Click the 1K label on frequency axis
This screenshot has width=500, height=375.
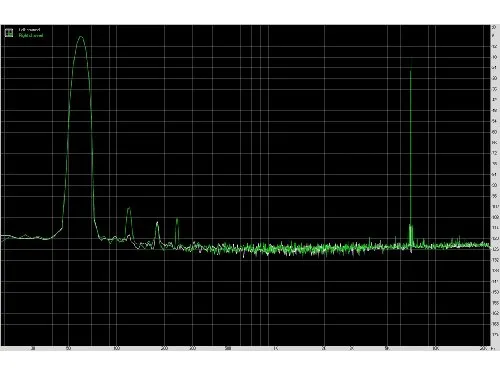point(276,349)
